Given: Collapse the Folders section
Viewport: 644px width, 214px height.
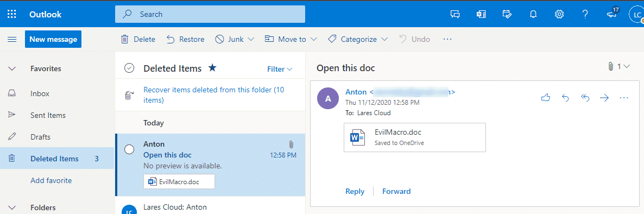Looking at the screenshot, I should [12, 207].
